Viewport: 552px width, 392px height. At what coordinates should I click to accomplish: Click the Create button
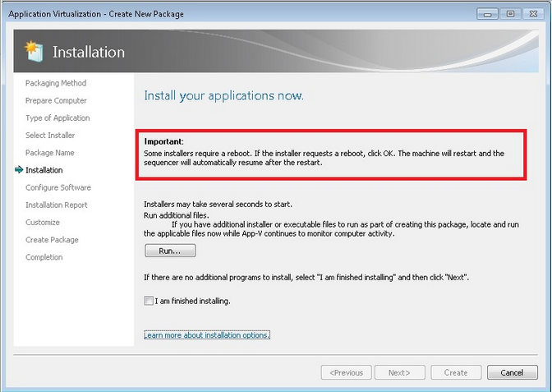(x=456, y=372)
